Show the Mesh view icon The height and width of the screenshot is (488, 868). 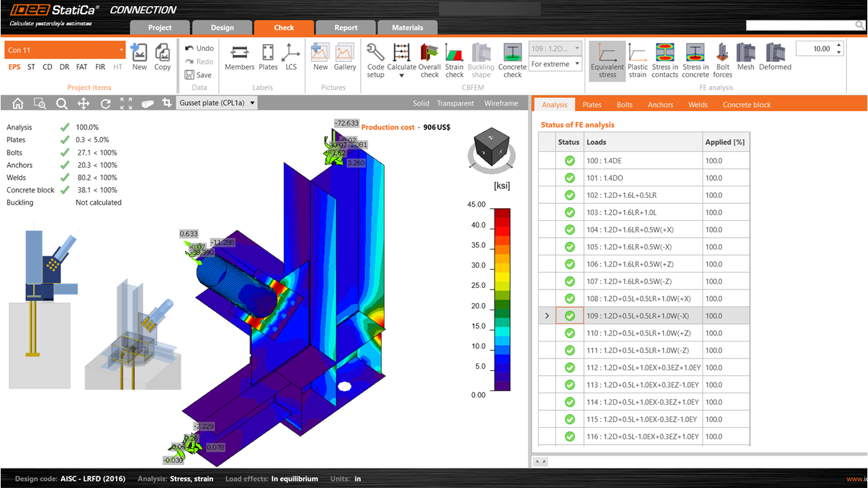[745, 60]
